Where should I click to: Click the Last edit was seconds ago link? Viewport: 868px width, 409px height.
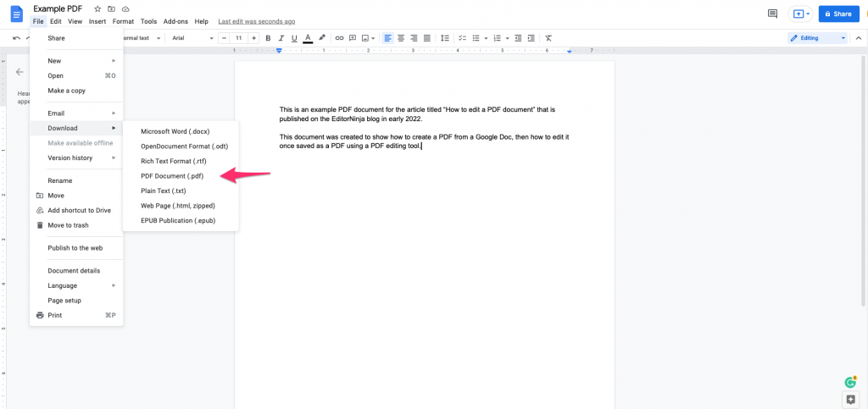pos(256,21)
